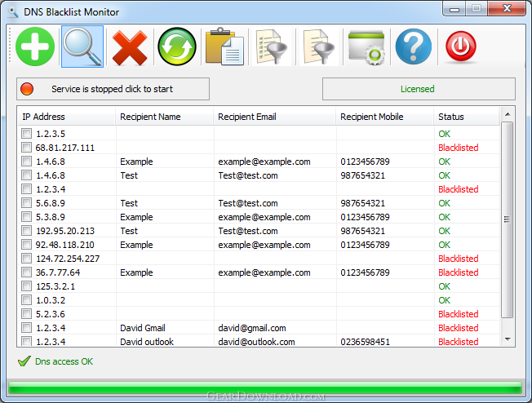Select the IP 192.95.20.213 text
The height and width of the screenshot is (403, 532).
pyautogui.click(x=65, y=231)
